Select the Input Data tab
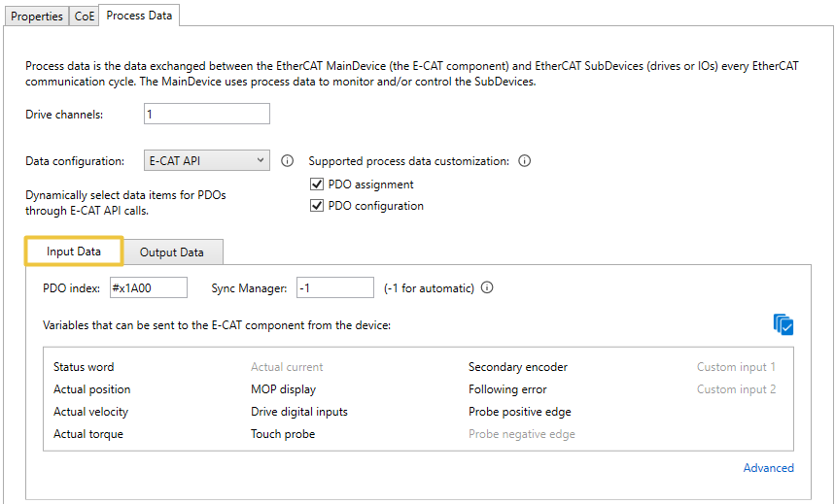Viewport: 835px width, 504px height. click(74, 252)
